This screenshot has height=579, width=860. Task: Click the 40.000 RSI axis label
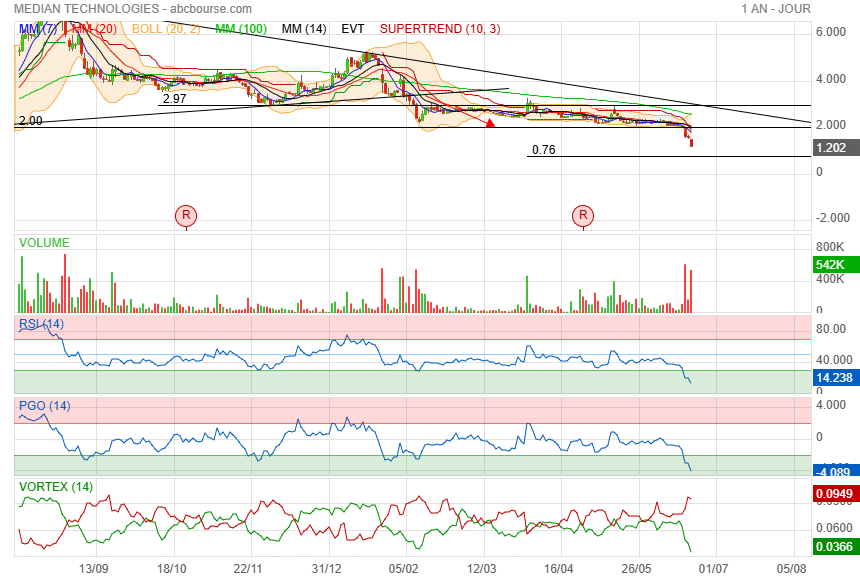coord(834,360)
